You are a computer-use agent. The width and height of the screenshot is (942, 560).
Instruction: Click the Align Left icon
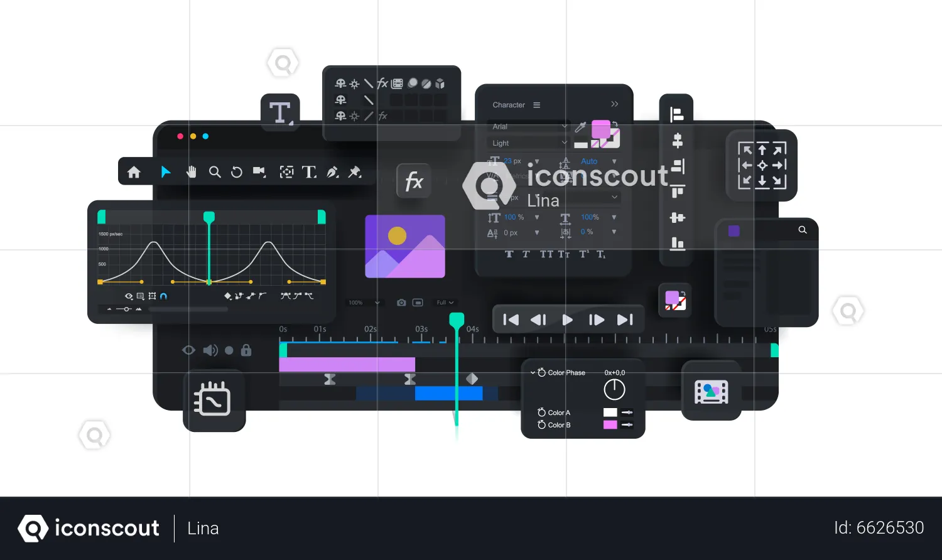(677, 114)
